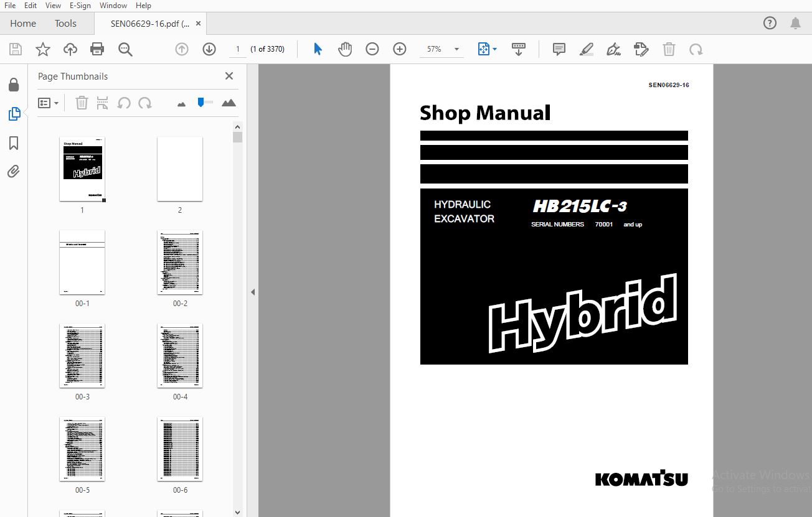The height and width of the screenshot is (517, 812).
Task: Open the Find text magnifier tool
Action: 125,49
